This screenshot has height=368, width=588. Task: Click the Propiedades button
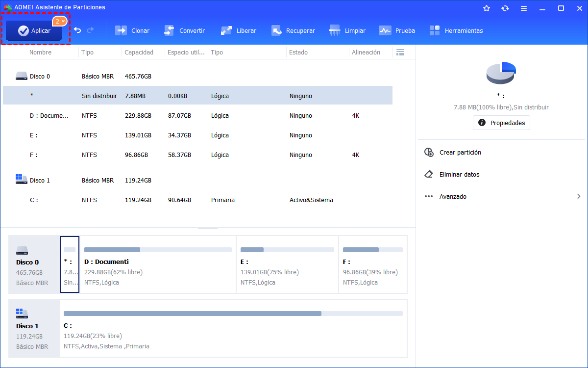click(501, 123)
